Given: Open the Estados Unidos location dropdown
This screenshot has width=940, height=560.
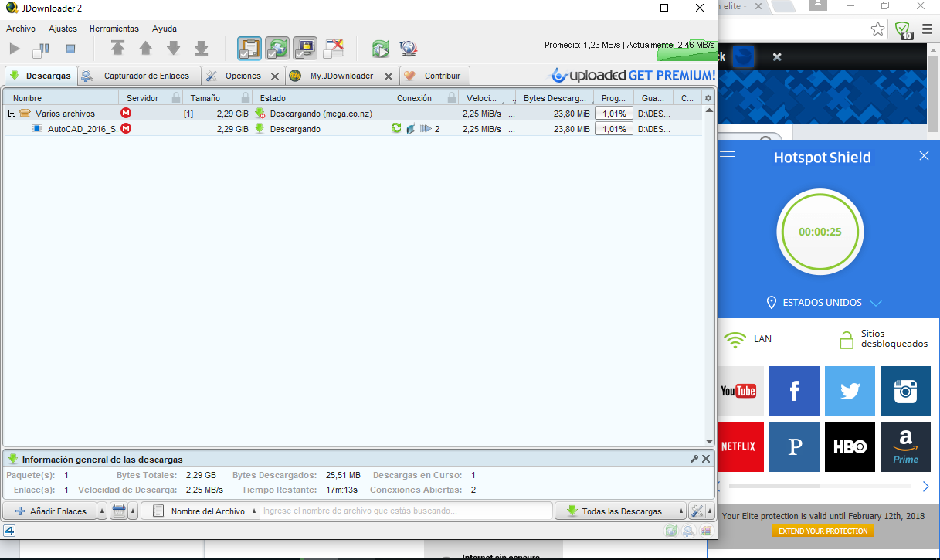Looking at the screenshot, I should pyautogui.click(x=824, y=303).
